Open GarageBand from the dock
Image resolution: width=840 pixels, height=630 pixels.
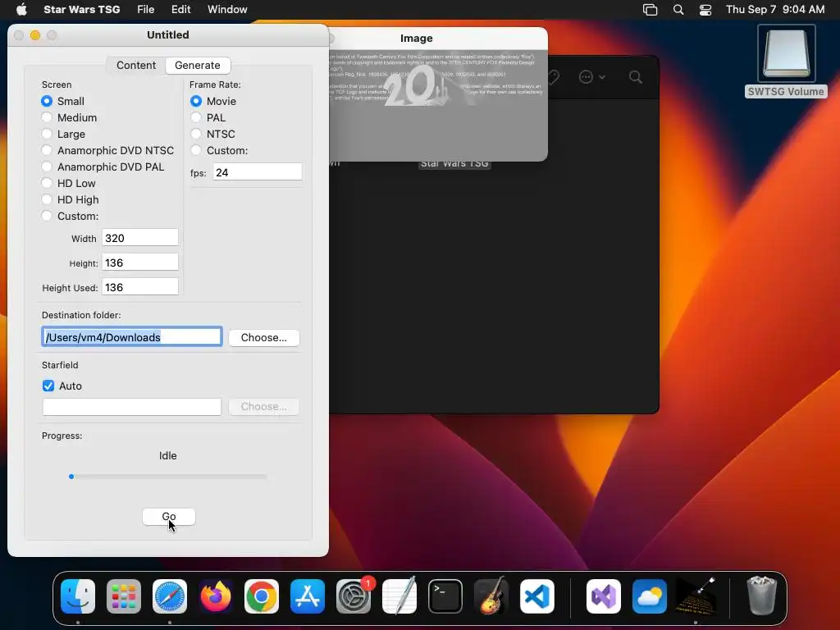[491, 596]
